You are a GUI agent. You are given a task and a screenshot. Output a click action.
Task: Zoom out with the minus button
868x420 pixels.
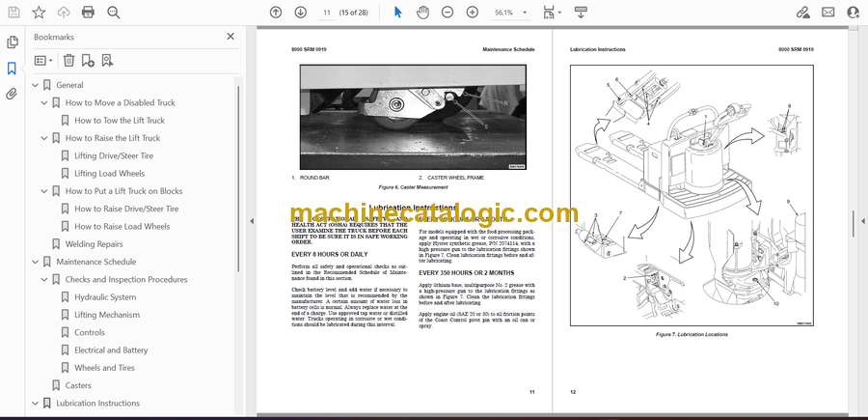tap(448, 13)
